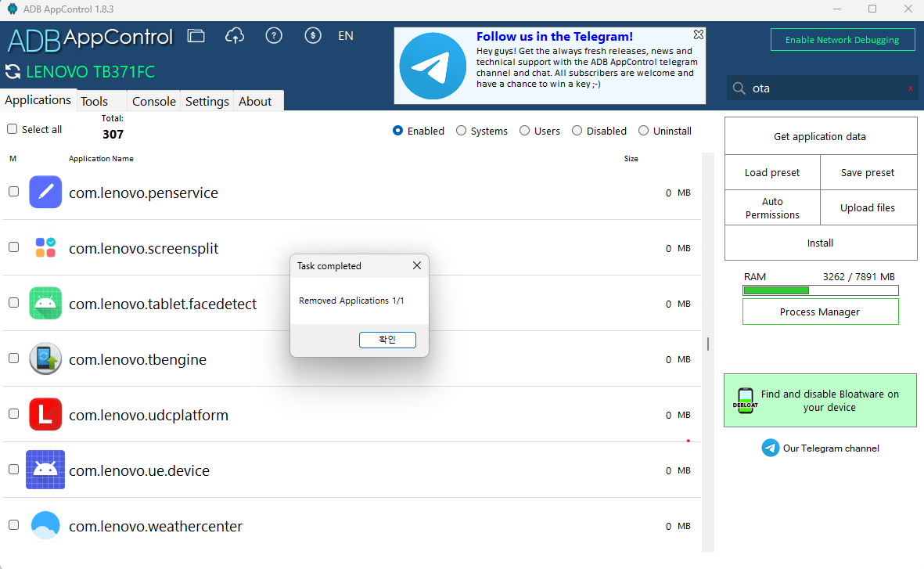Screen dimensions: 924x569
Task: Select the Users radio filter
Action: tap(524, 130)
